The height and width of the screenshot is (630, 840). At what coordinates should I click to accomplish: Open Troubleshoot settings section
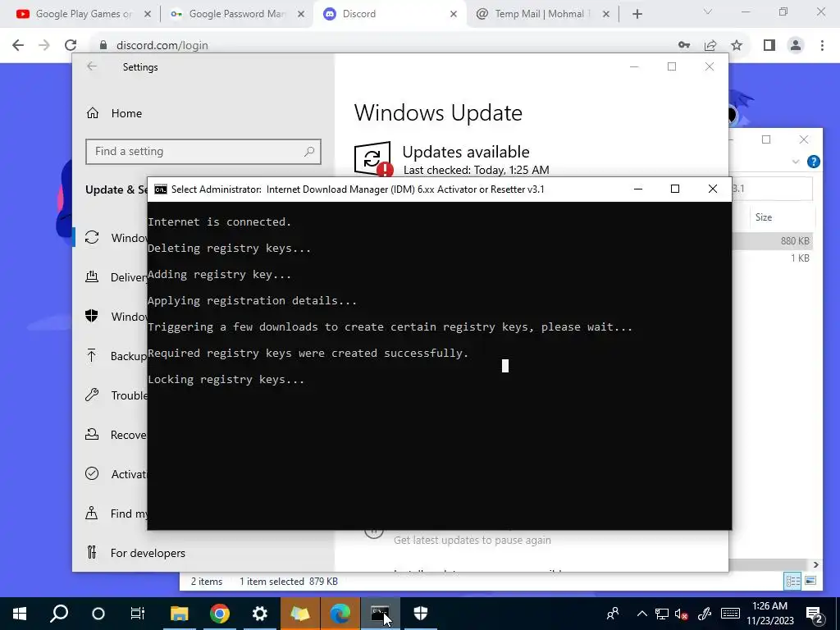point(112,395)
